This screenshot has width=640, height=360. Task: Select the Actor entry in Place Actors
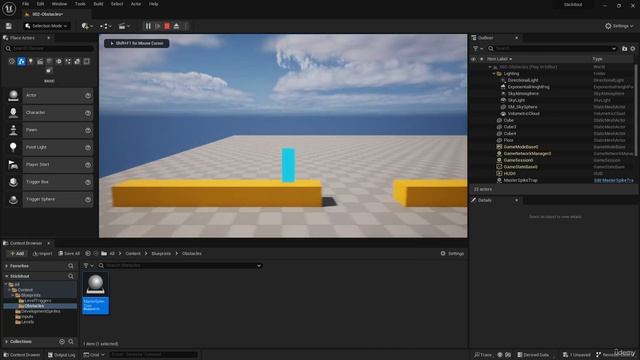pos(49,95)
